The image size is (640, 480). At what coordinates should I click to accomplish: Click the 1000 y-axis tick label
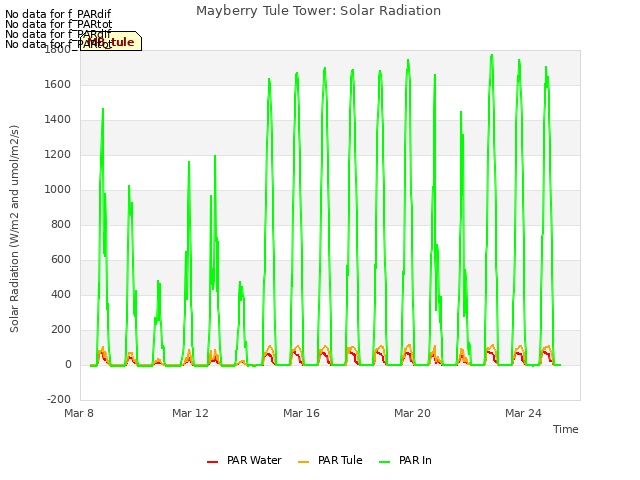tap(58, 189)
